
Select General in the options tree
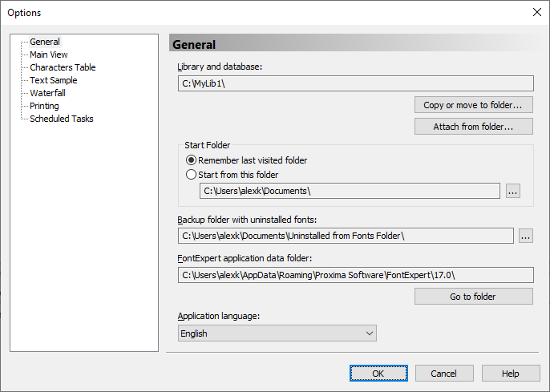[x=45, y=42]
